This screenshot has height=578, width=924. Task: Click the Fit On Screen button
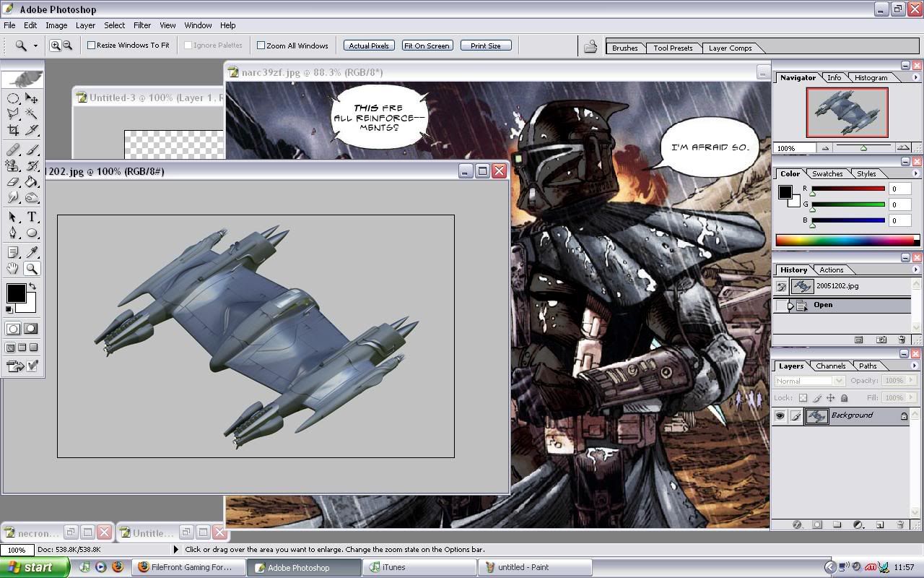tap(427, 46)
